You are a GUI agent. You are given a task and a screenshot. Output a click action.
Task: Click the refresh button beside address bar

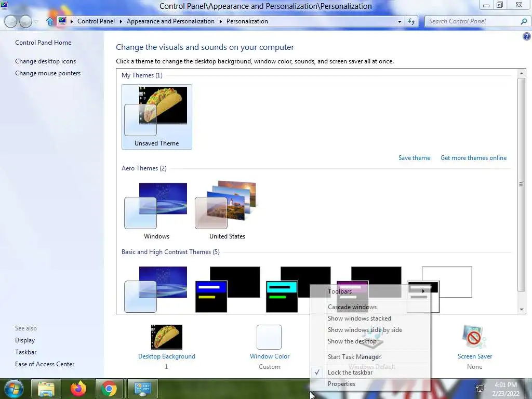tap(411, 21)
